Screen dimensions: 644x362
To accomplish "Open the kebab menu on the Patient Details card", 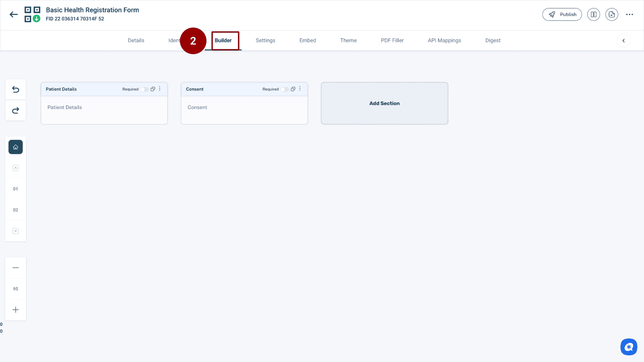I will [x=160, y=88].
